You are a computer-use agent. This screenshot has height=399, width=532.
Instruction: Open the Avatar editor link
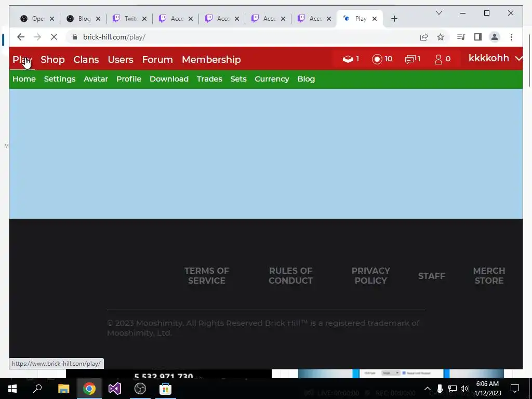point(96,79)
